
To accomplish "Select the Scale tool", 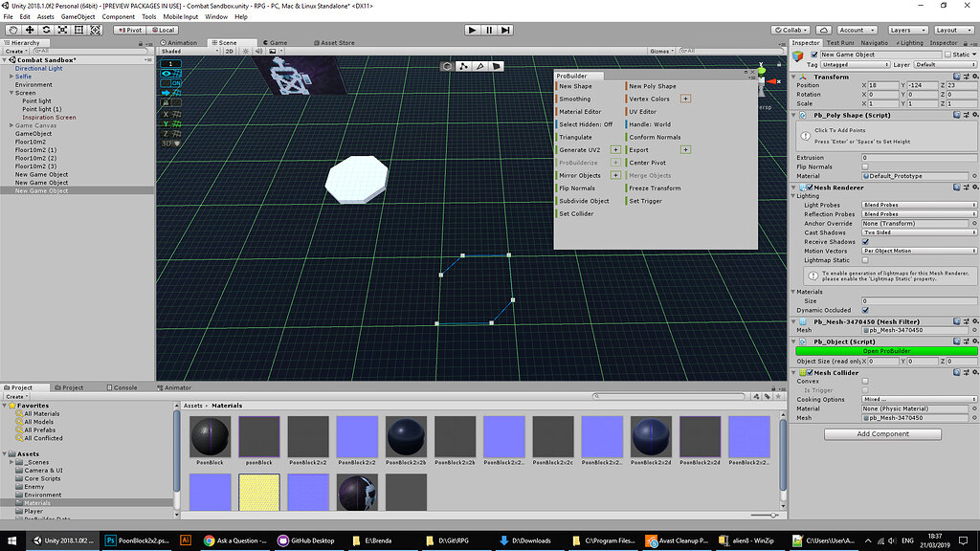I will click(62, 30).
